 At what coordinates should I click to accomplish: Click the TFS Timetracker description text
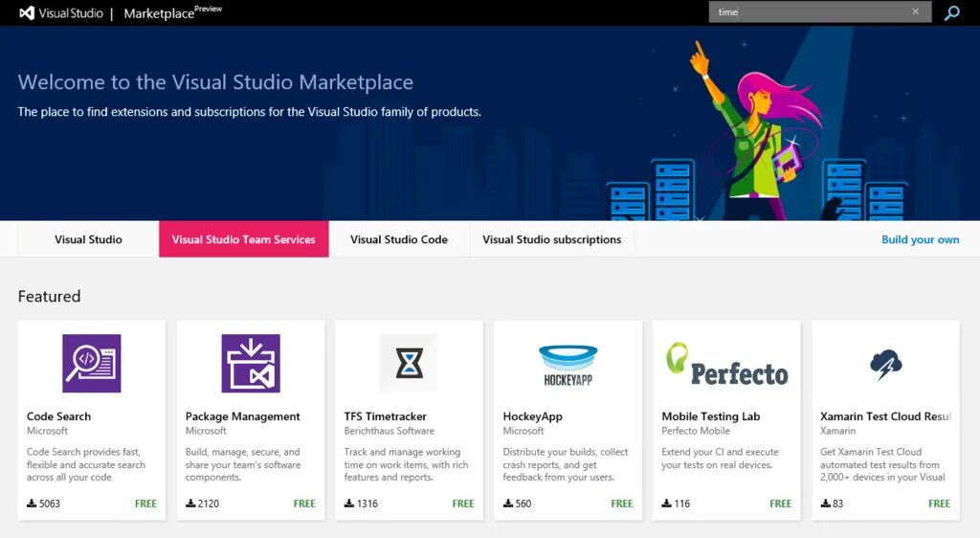click(406, 464)
